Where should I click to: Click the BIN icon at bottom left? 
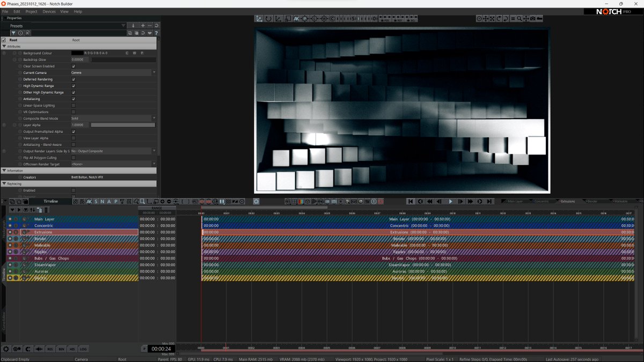(x=61, y=349)
